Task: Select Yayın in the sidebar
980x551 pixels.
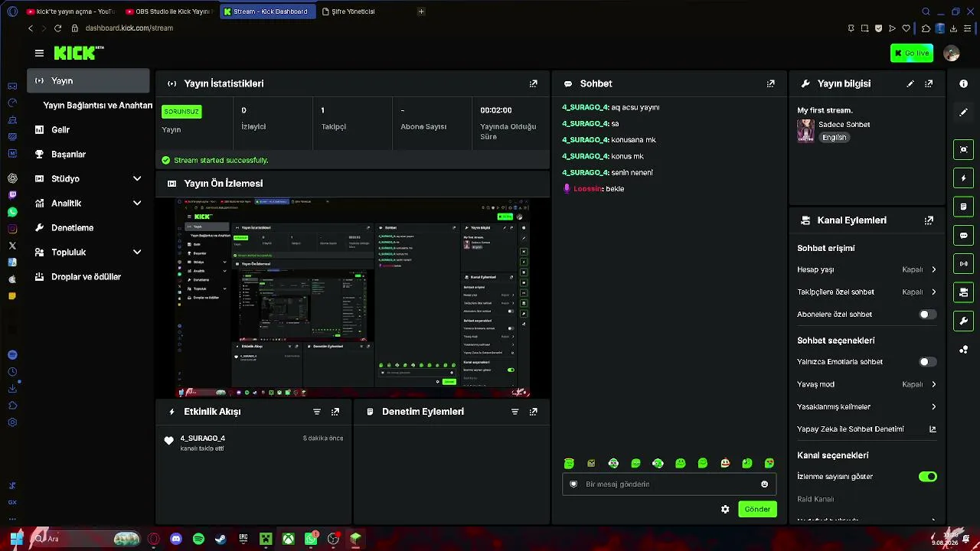Action: [x=89, y=80]
